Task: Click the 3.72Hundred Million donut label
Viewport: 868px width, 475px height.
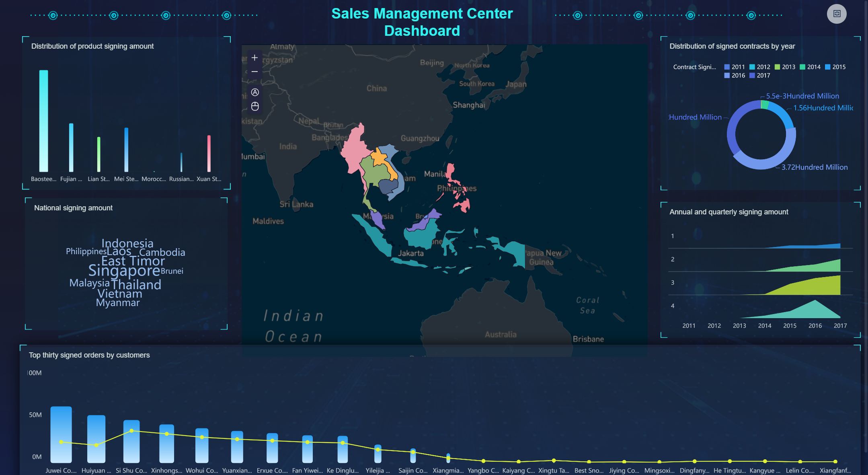Action: [814, 167]
